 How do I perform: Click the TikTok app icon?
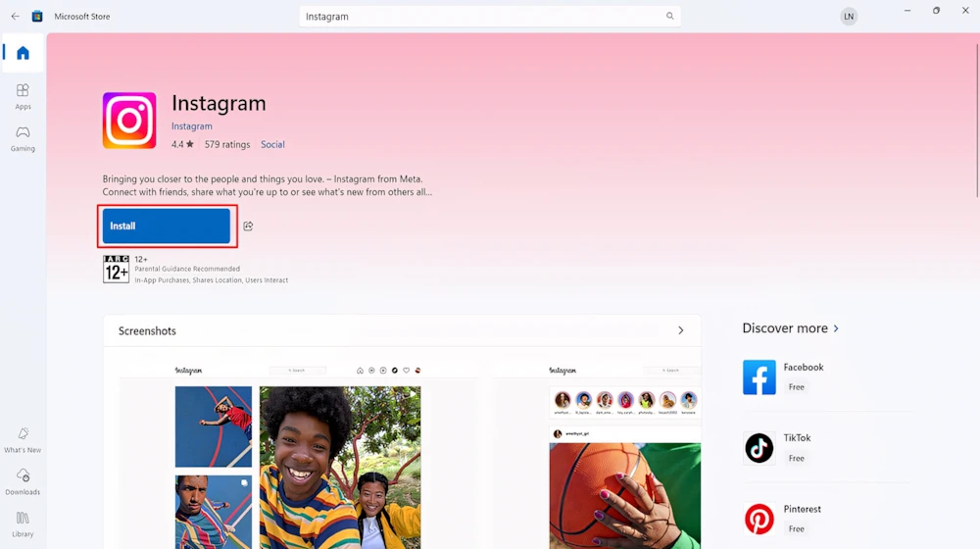pos(759,448)
